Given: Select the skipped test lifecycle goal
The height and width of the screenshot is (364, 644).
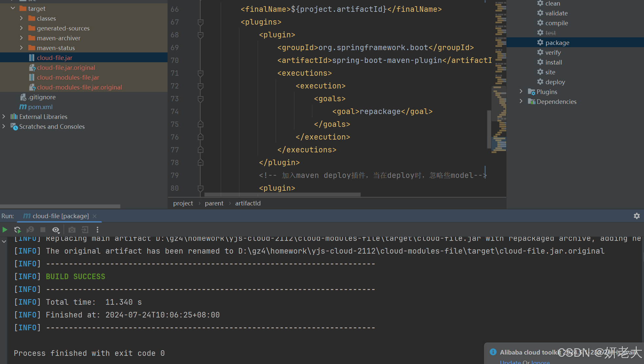Looking at the screenshot, I should (x=550, y=33).
